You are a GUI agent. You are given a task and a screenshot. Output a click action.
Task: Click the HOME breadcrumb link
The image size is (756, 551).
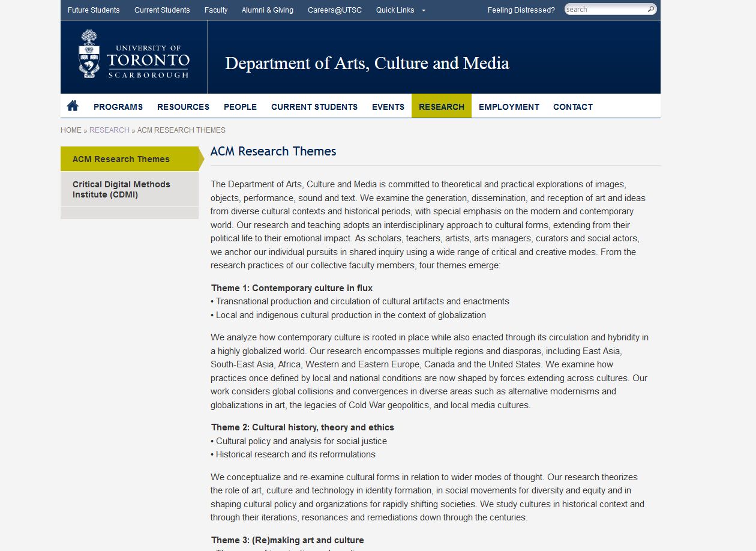[x=71, y=130]
